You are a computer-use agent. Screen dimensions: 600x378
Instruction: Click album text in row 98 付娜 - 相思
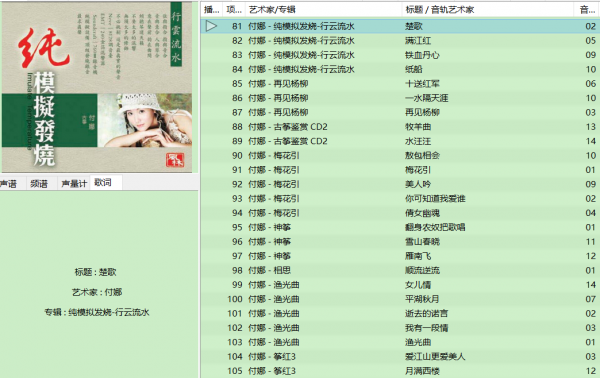(x=269, y=270)
